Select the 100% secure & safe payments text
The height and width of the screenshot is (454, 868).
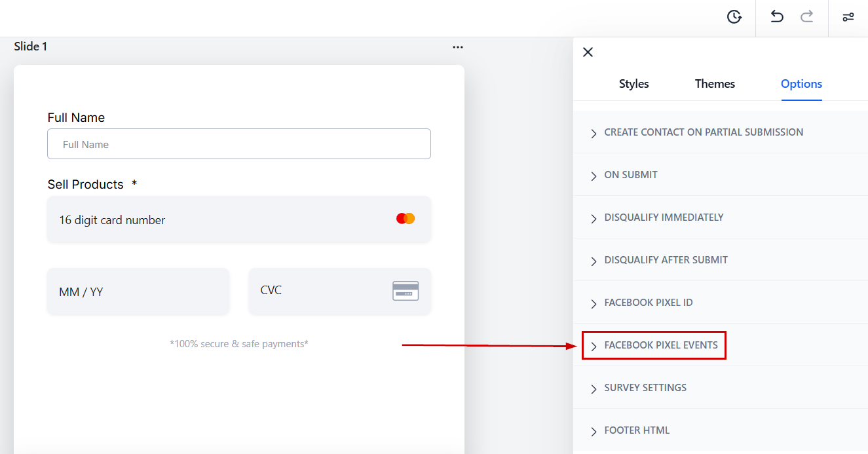coord(239,344)
